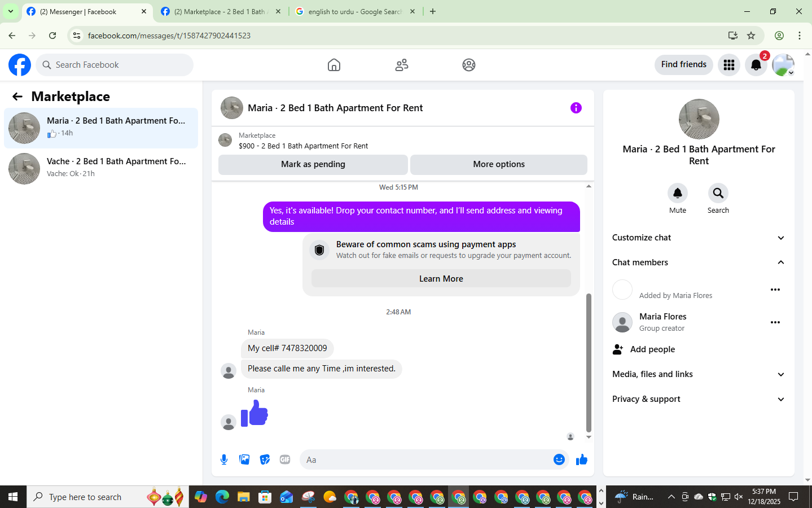Search in conversation using the magnifier button
The width and height of the screenshot is (812, 508).
(718, 193)
